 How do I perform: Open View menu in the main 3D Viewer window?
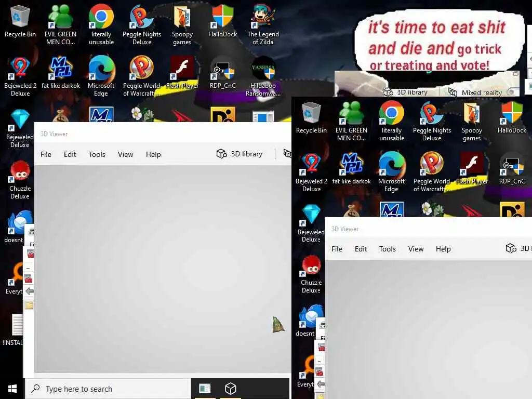click(126, 154)
